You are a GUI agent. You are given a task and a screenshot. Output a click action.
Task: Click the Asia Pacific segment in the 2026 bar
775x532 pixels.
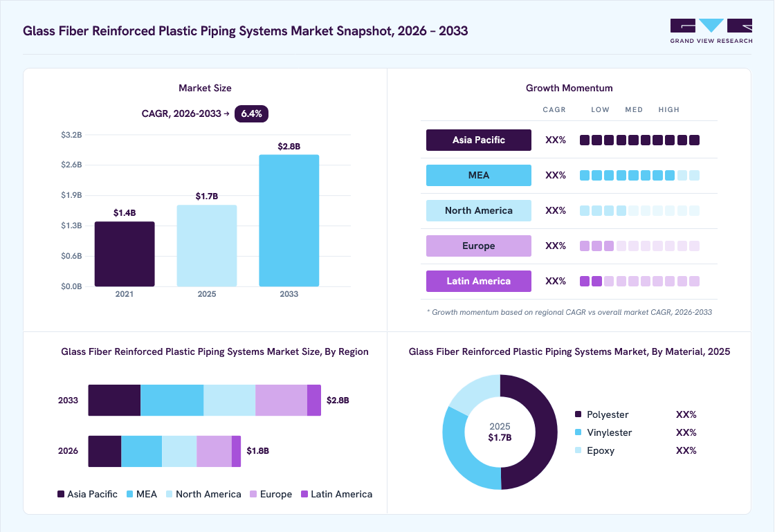coord(104,451)
